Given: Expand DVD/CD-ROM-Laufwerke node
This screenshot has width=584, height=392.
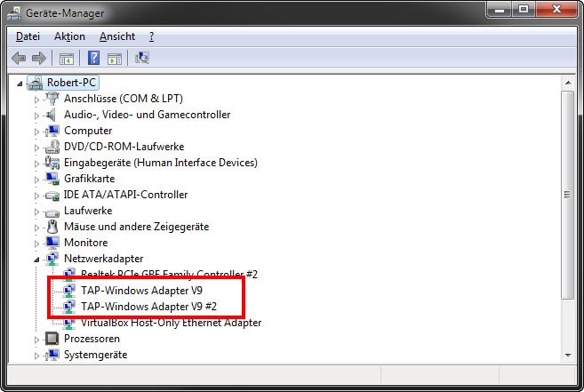Looking at the screenshot, I should pyautogui.click(x=36, y=148).
